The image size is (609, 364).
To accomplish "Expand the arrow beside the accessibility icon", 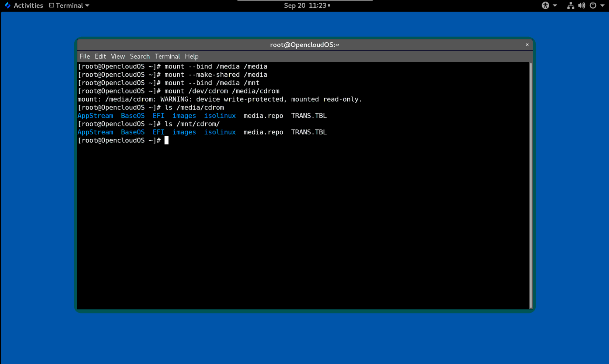I will point(555,6).
